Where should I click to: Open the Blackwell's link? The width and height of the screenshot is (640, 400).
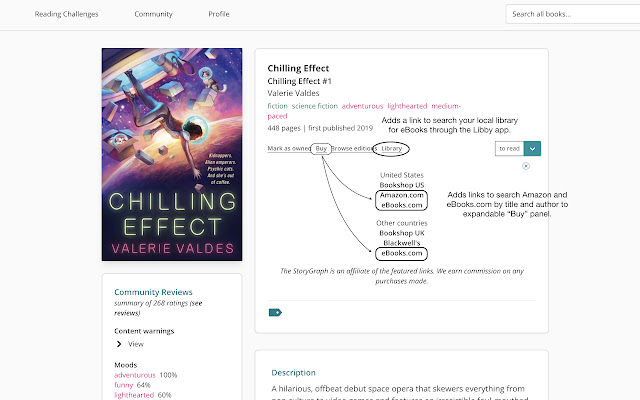400,243
